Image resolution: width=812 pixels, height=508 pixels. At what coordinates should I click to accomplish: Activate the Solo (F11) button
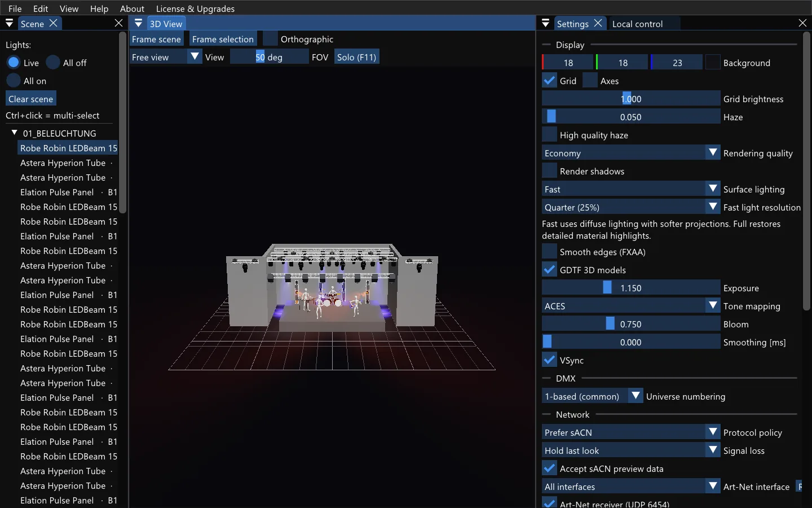tap(356, 57)
